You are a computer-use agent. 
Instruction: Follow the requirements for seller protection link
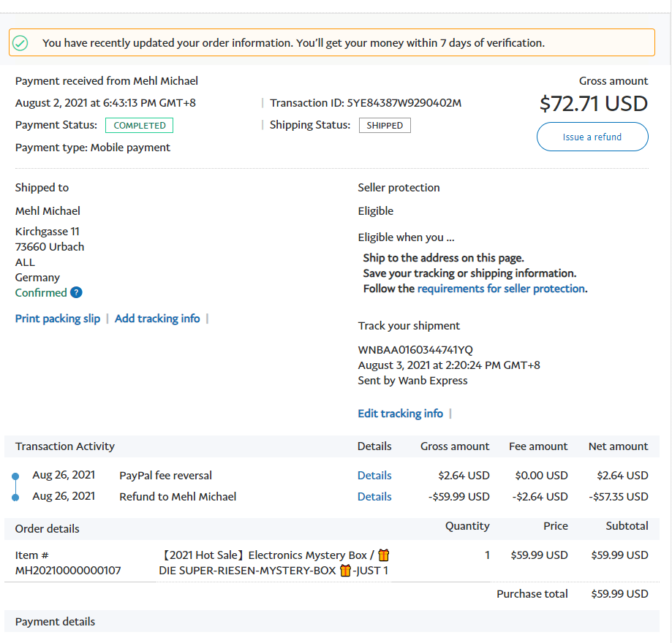(501, 289)
